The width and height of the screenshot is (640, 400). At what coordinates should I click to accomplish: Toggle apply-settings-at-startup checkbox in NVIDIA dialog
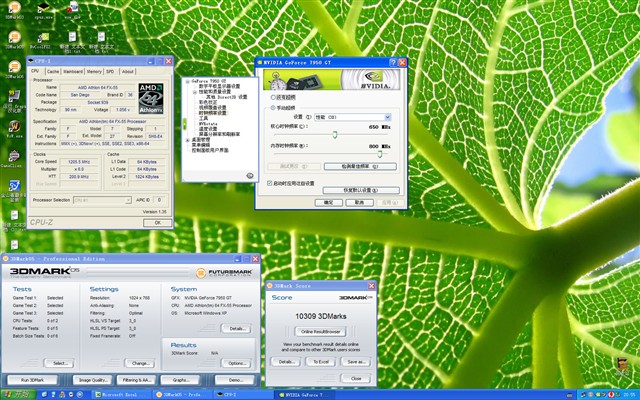(269, 183)
